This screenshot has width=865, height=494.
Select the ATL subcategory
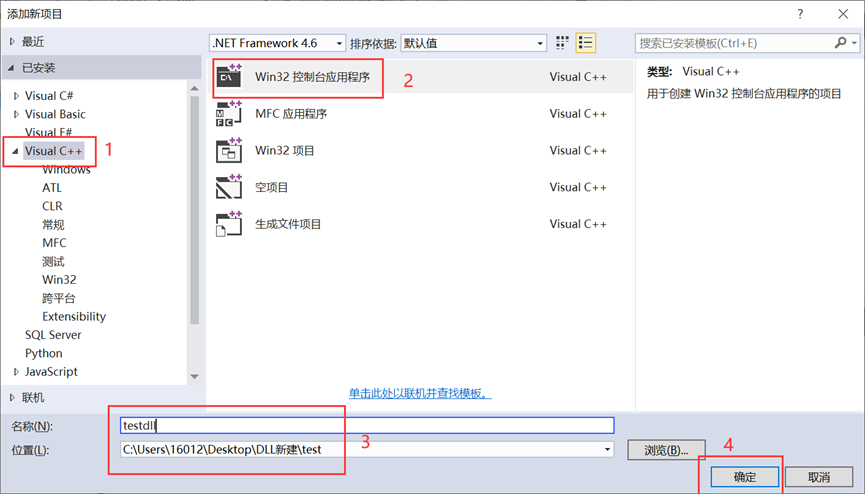52,188
